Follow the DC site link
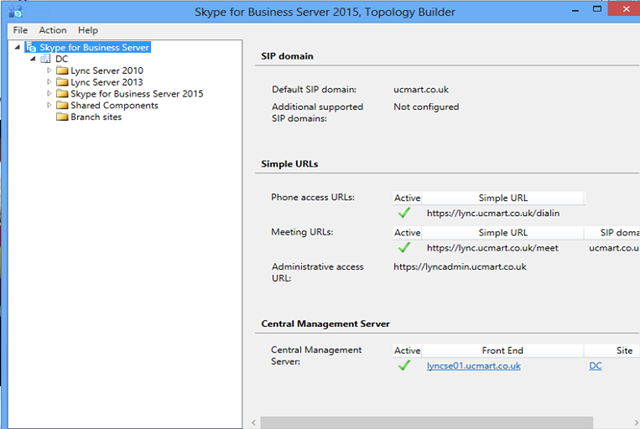The height and width of the screenshot is (429, 640). click(x=596, y=367)
